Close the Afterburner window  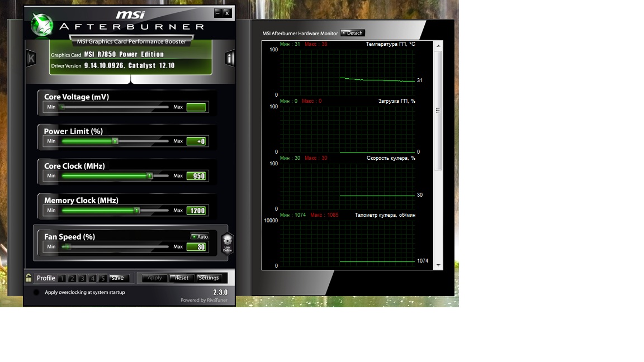click(x=227, y=13)
